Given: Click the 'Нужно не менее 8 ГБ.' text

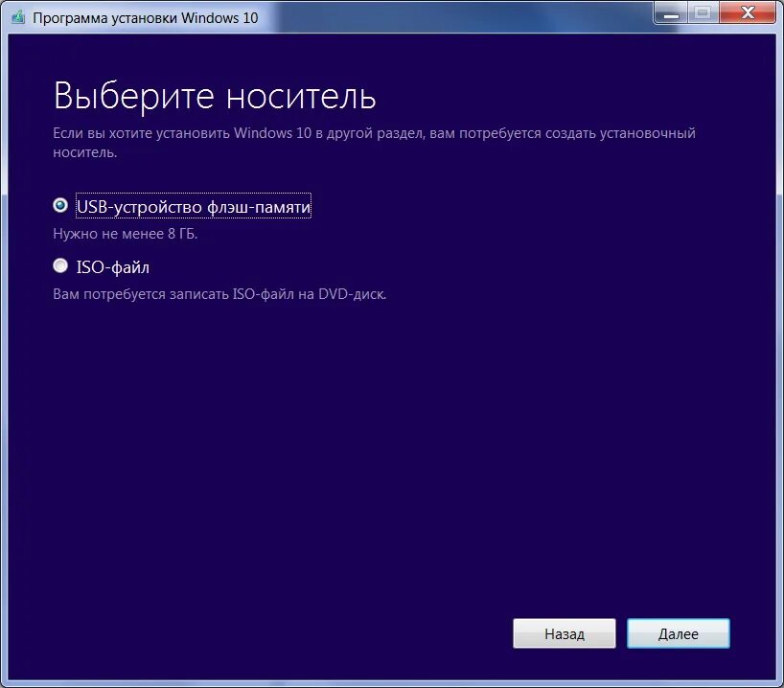Looking at the screenshot, I should click(x=125, y=234).
